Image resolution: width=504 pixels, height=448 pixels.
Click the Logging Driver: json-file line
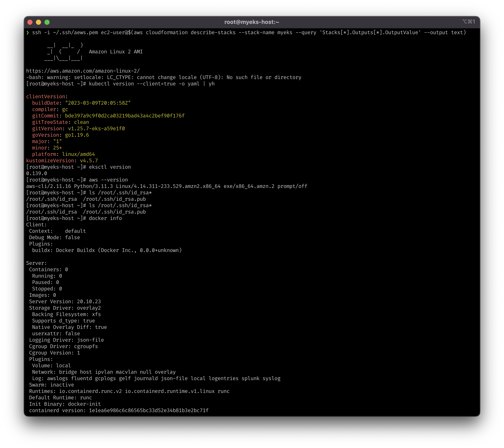pyautogui.click(x=66, y=340)
